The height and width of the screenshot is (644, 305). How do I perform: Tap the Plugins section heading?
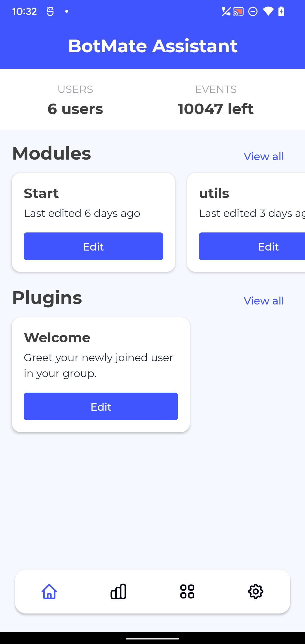[47, 298]
